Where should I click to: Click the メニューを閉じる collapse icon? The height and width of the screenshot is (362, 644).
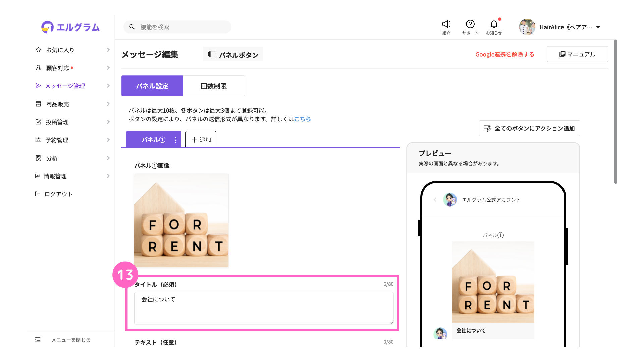(x=38, y=340)
